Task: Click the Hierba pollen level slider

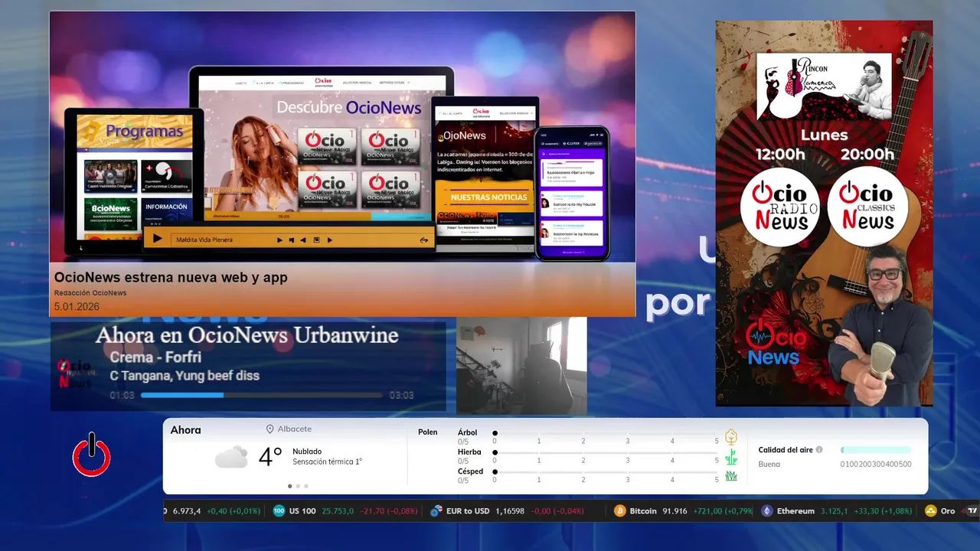Action: 606,453
